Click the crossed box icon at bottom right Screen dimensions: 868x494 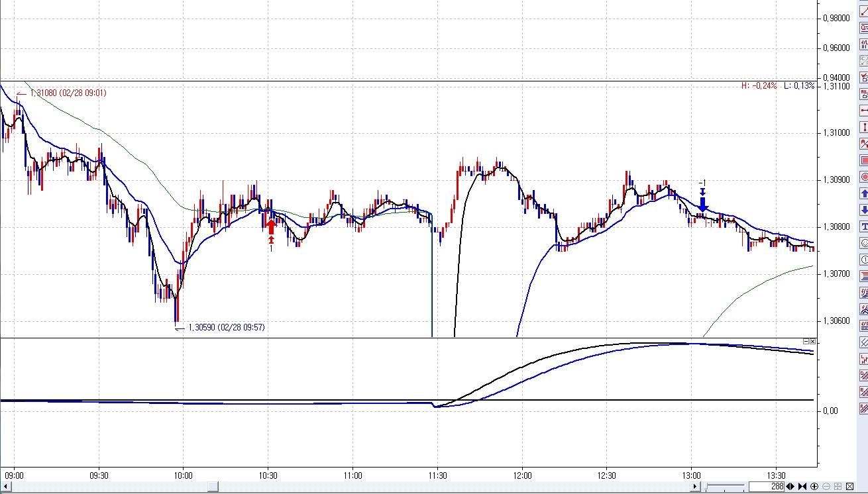(x=849, y=487)
